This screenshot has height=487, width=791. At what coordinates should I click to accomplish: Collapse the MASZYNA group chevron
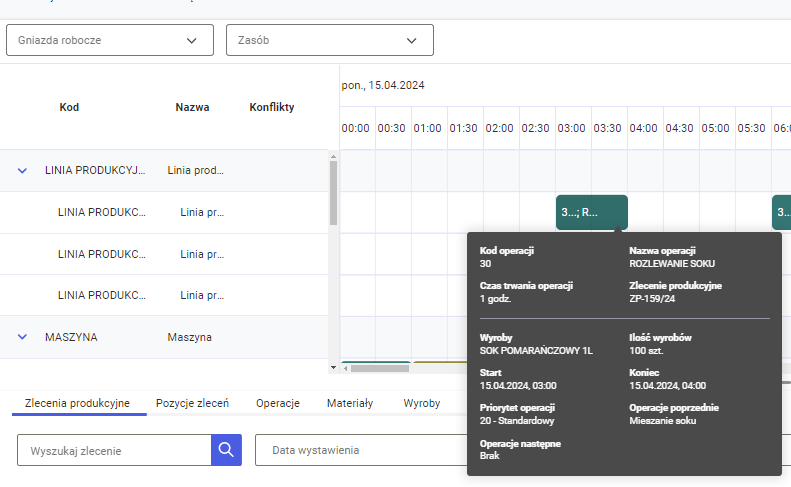coord(22,337)
